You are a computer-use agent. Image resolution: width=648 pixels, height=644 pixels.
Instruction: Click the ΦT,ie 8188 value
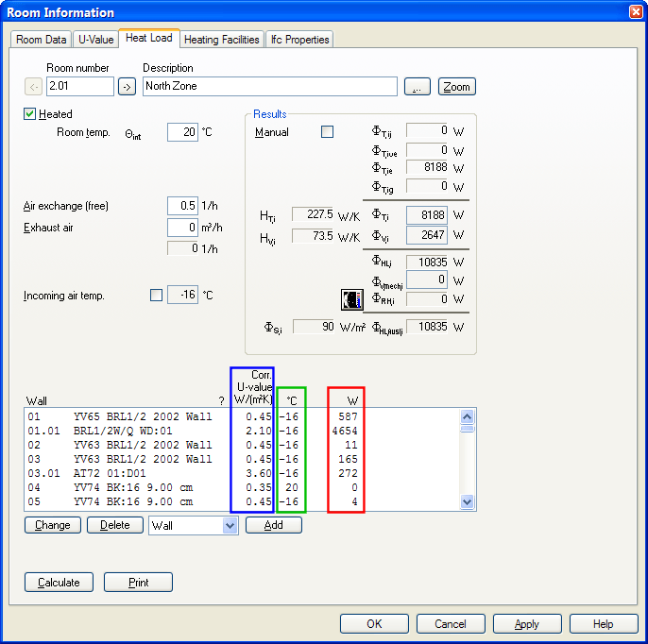427,167
